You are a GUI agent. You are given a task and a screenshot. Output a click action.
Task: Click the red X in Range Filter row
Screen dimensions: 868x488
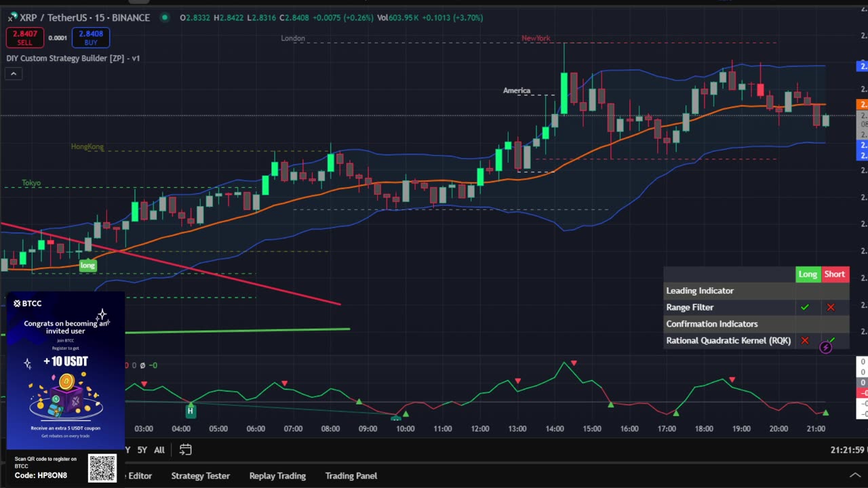(831, 307)
